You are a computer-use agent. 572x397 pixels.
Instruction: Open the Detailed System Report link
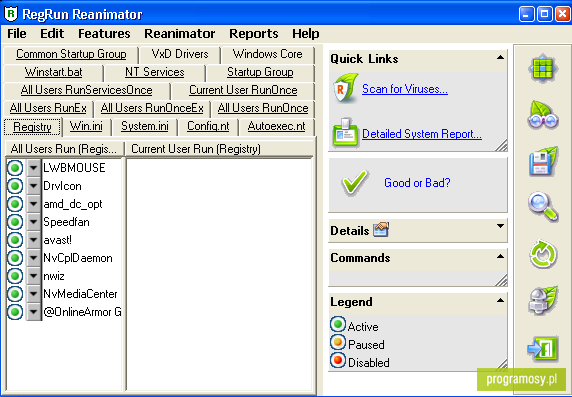click(422, 134)
